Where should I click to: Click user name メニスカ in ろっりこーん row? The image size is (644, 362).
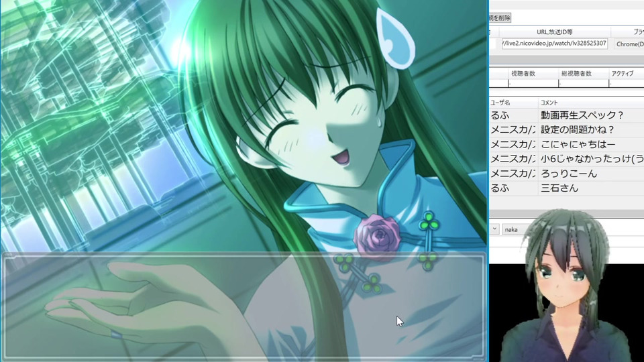point(513,174)
